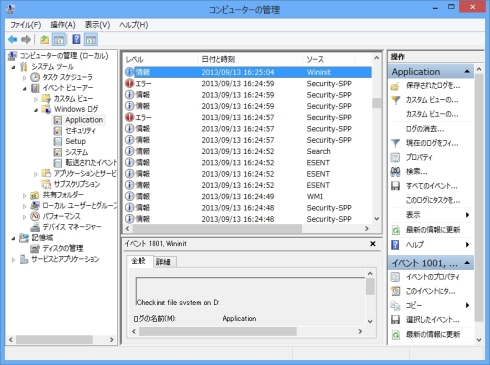Click the Back arrow toolbar icon

point(13,40)
